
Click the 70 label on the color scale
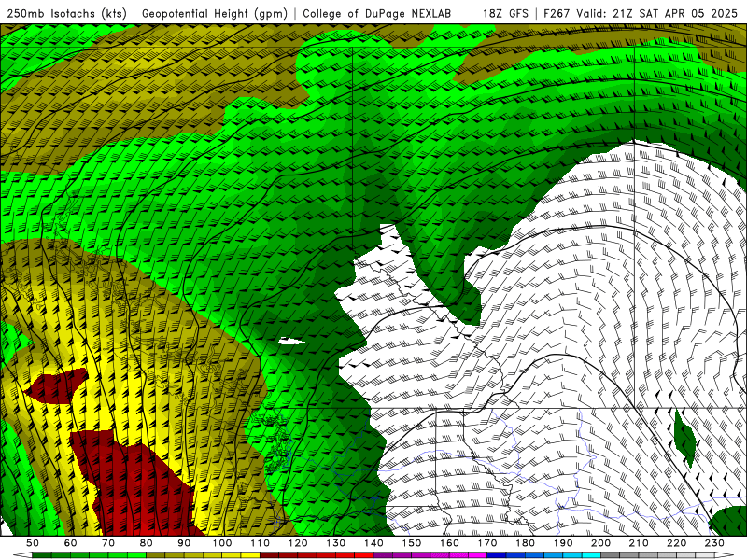pyautogui.click(x=108, y=543)
